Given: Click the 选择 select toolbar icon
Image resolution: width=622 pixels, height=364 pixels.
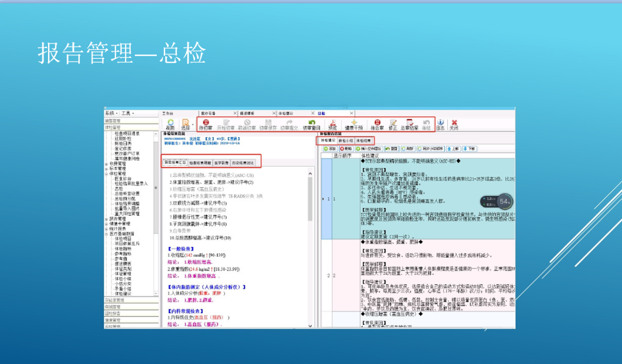Looking at the screenshot, I should [185, 124].
